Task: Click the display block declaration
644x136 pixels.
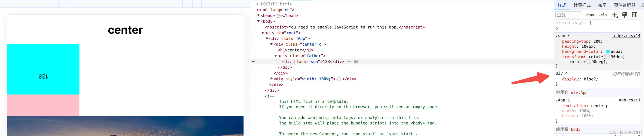Action: (580, 79)
